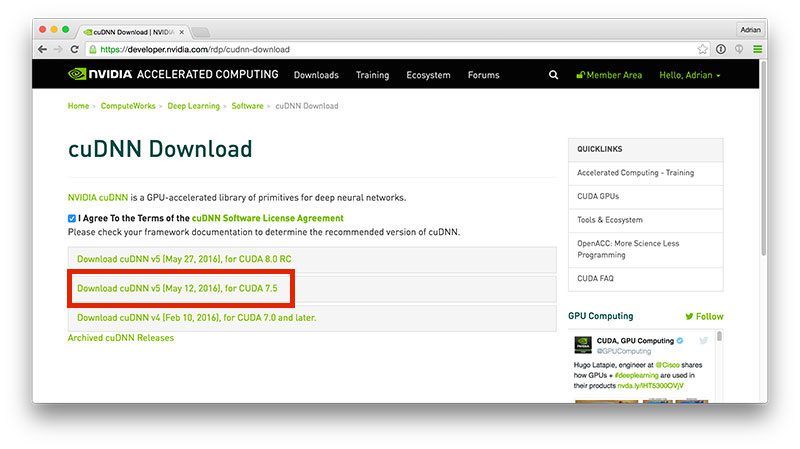Click the cuDNN Download heading
The image size is (800, 449).
click(160, 149)
